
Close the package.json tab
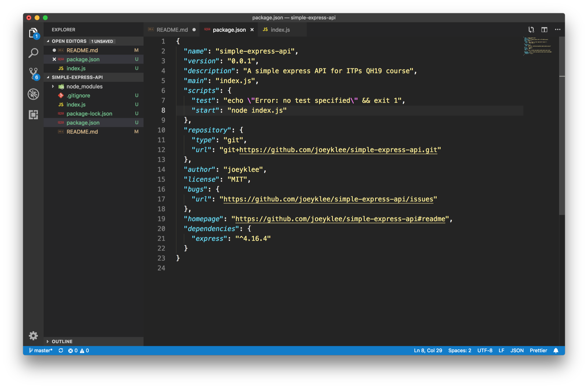coord(252,30)
